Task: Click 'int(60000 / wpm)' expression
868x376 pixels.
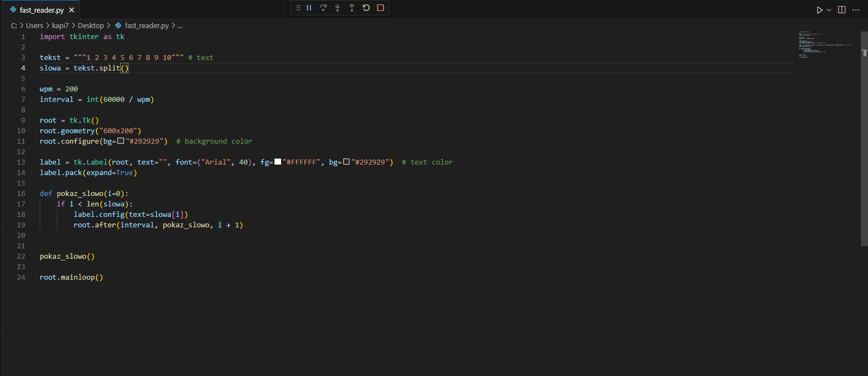Action: (x=120, y=99)
